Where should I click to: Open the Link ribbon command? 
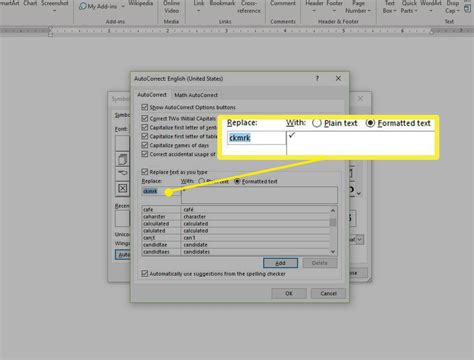(199, 7)
